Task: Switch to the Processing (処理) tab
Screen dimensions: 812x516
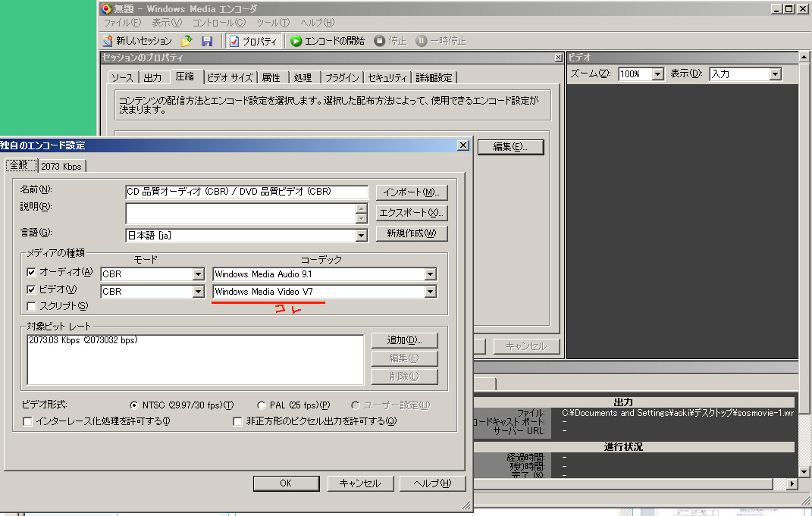Action: (303, 77)
